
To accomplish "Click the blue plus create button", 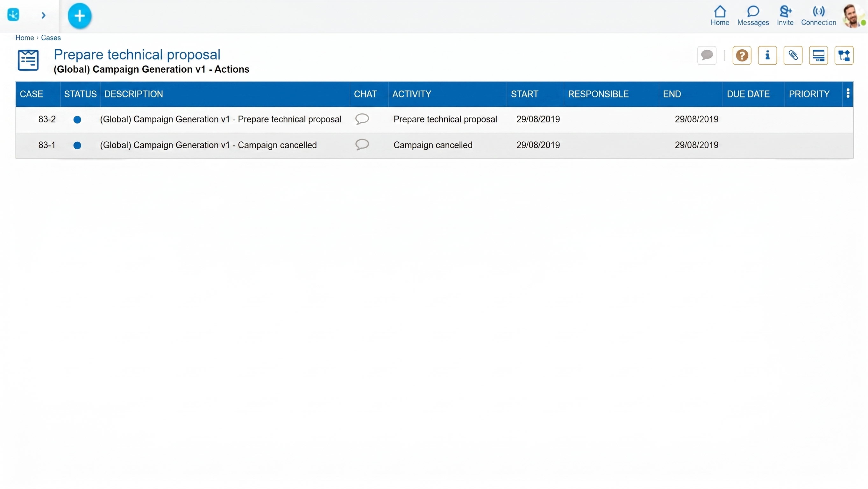I will pyautogui.click(x=80, y=16).
